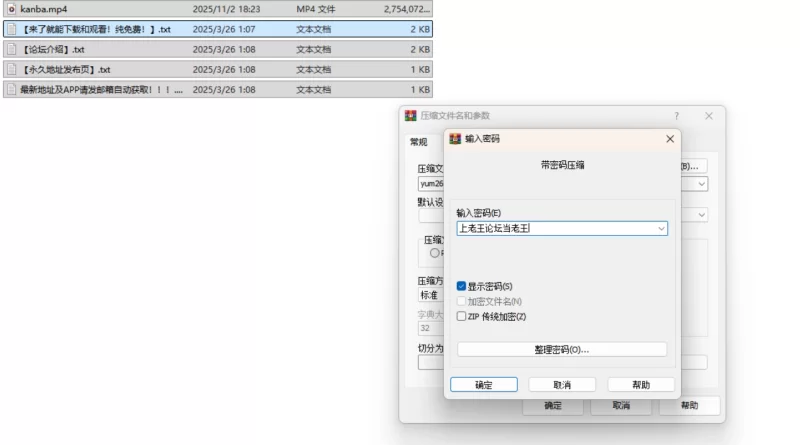Enable the ZIP 传统加密(Z) checkbox
The image size is (800, 445).
(461, 316)
